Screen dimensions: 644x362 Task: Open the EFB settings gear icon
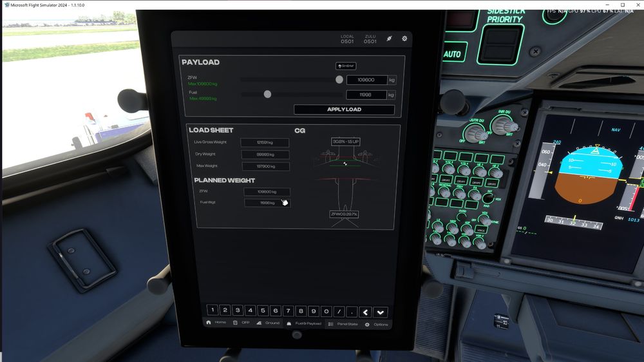click(x=404, y=39)
